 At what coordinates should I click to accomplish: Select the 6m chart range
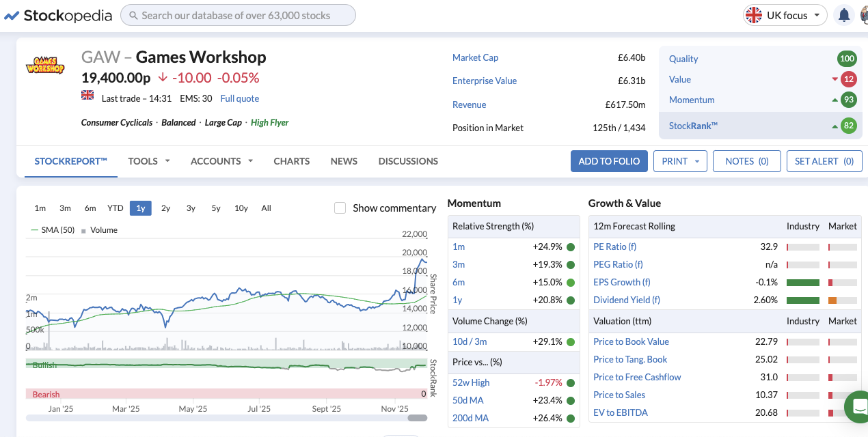point(90,208)
